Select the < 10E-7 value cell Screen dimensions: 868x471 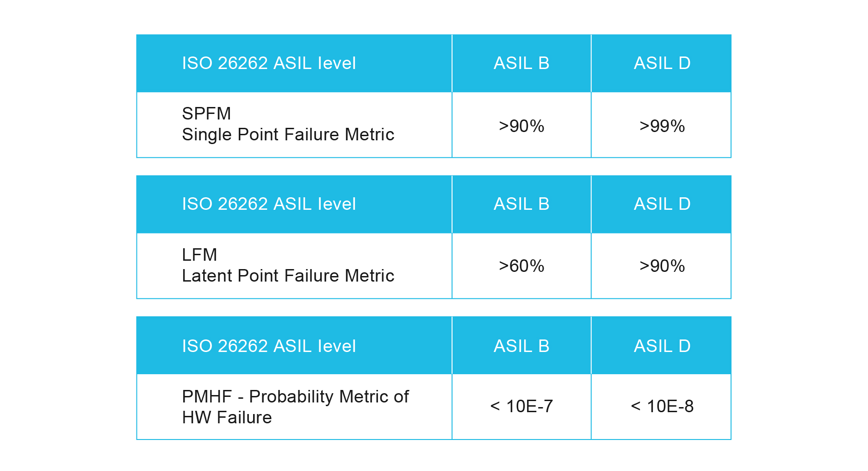(x=521, y=407)
